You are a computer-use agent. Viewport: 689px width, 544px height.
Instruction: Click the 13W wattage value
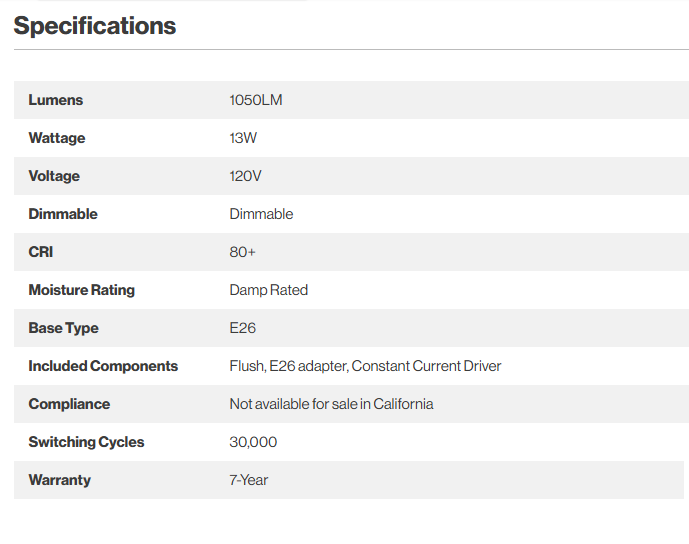coord(243,138)
